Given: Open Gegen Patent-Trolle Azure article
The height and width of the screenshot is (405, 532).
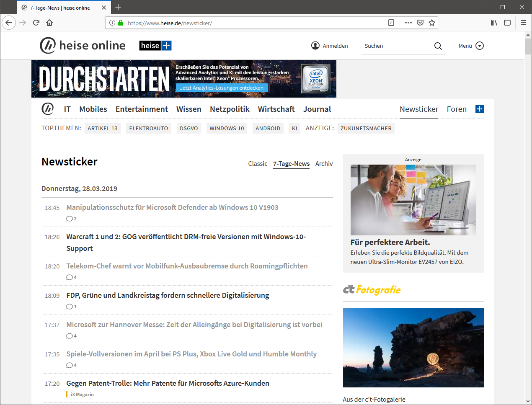Looking at the screenshot, I should point(168,383).
